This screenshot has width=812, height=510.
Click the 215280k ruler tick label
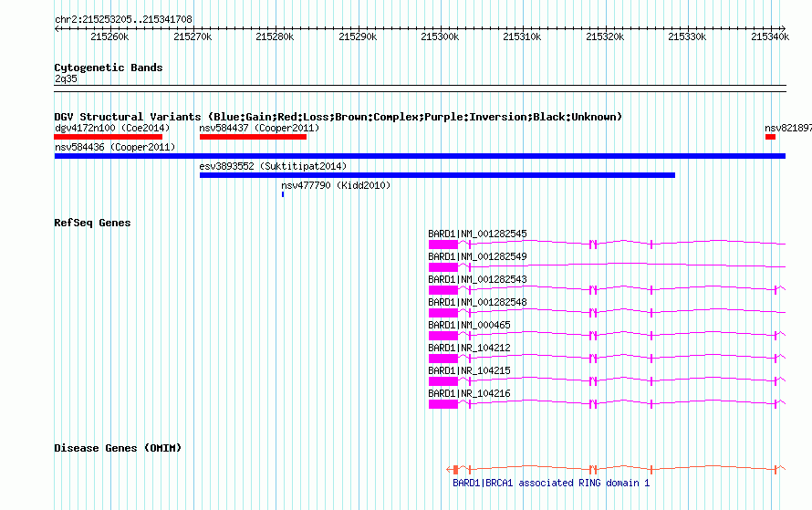tap(275, 36)
